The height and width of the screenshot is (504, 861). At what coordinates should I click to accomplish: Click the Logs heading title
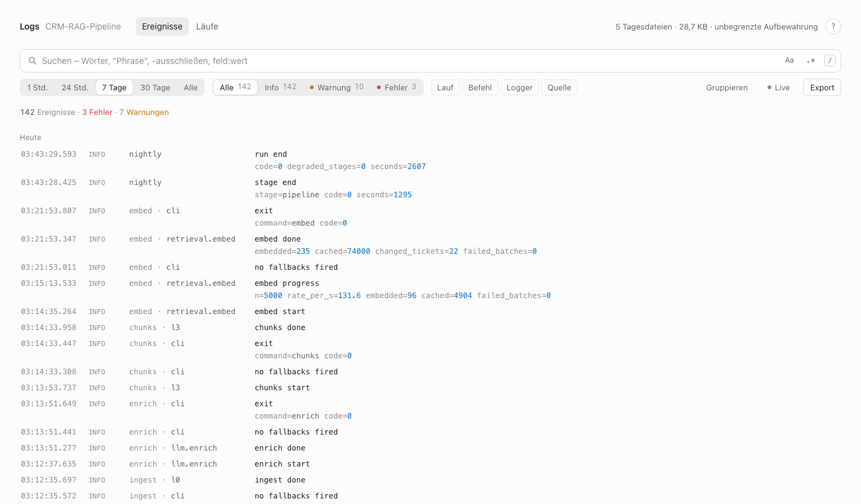(30, 26)
